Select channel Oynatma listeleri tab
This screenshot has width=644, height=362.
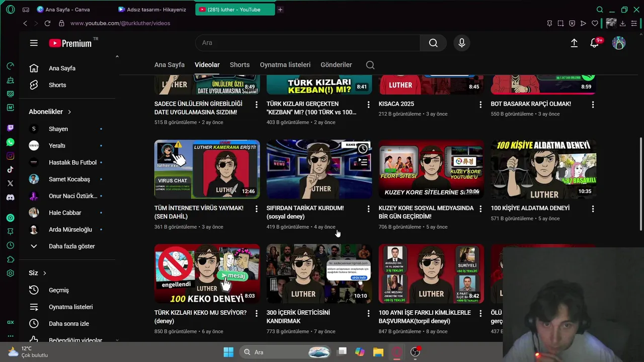pyautogui.click(x=285, y=65)
